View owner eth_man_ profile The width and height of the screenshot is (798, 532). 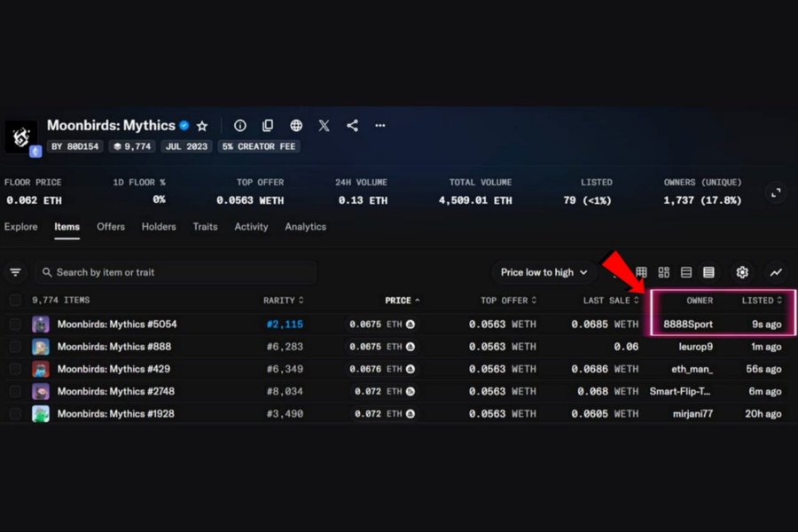(x=692, y=369)
